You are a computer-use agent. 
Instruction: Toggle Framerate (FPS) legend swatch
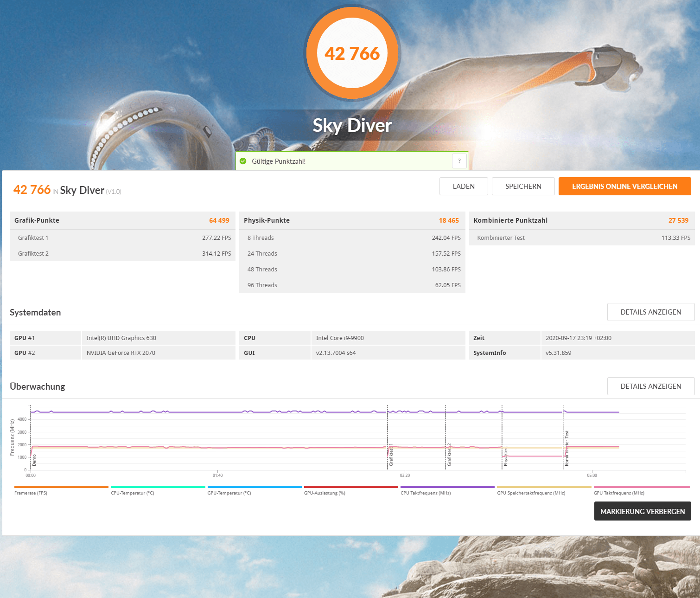(61, 487)
